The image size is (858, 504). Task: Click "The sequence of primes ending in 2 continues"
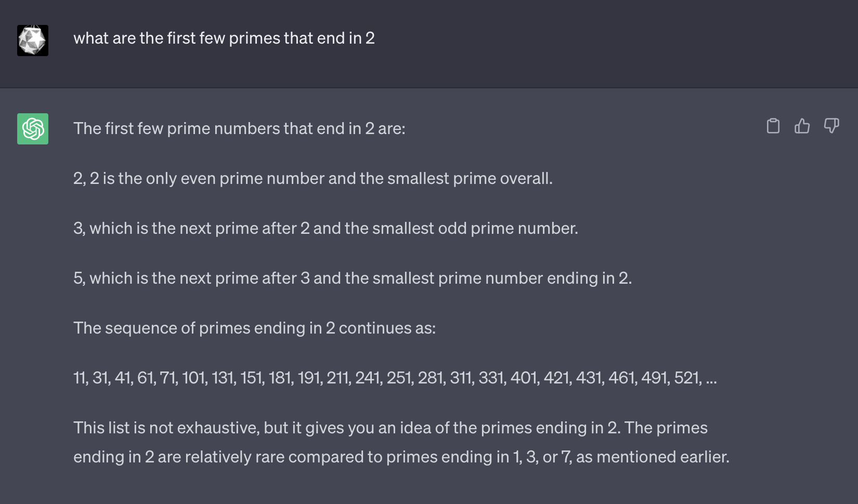point(254,328)
